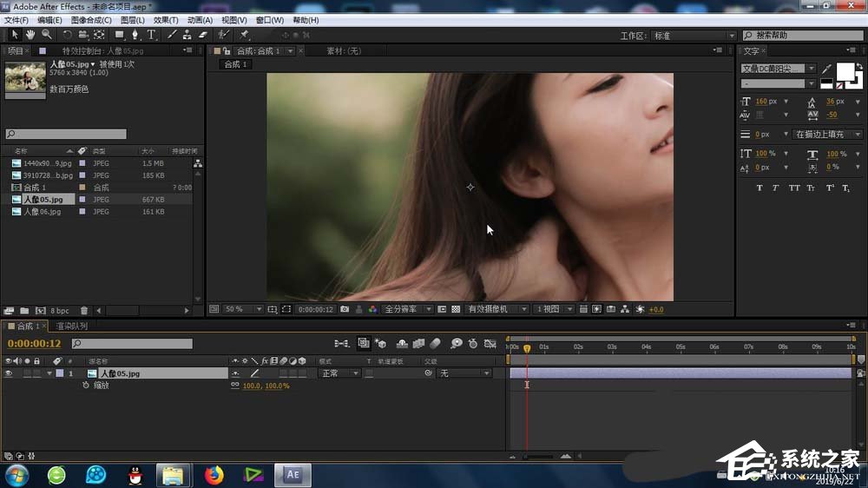Hide the 人像05.jpg layer with eye icon

click(9, 373)
